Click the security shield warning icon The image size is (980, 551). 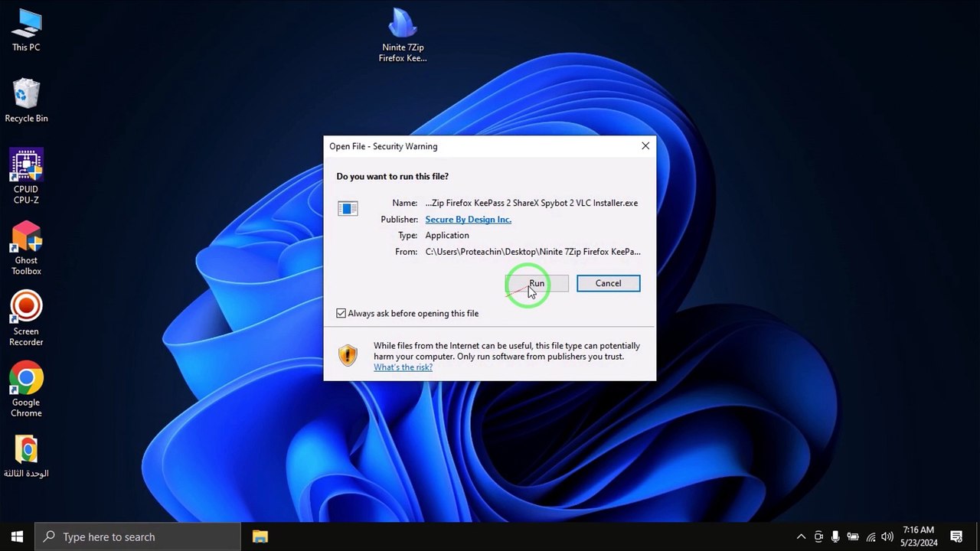(348, 354)
